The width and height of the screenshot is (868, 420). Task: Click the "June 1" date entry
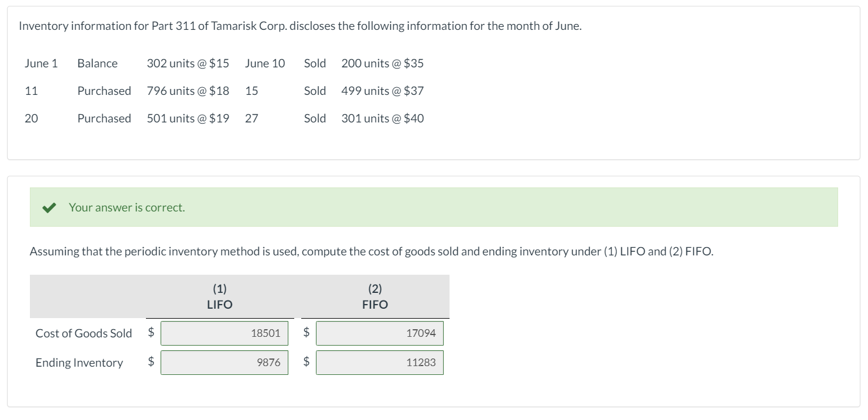[41, 63]
